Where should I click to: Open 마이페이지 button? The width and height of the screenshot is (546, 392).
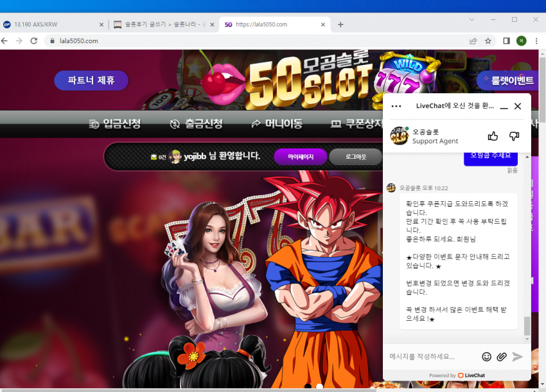(x=301, y=157)
